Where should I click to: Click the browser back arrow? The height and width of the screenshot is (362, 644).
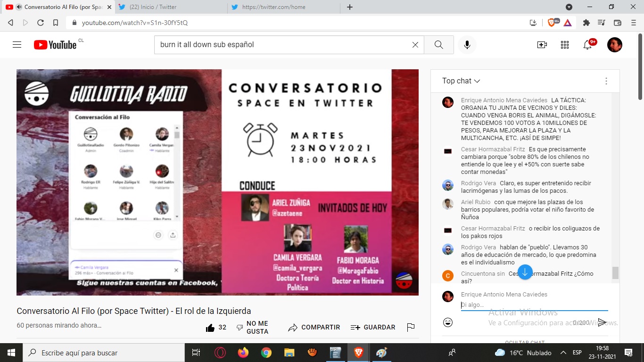click(x=11, y=23)
